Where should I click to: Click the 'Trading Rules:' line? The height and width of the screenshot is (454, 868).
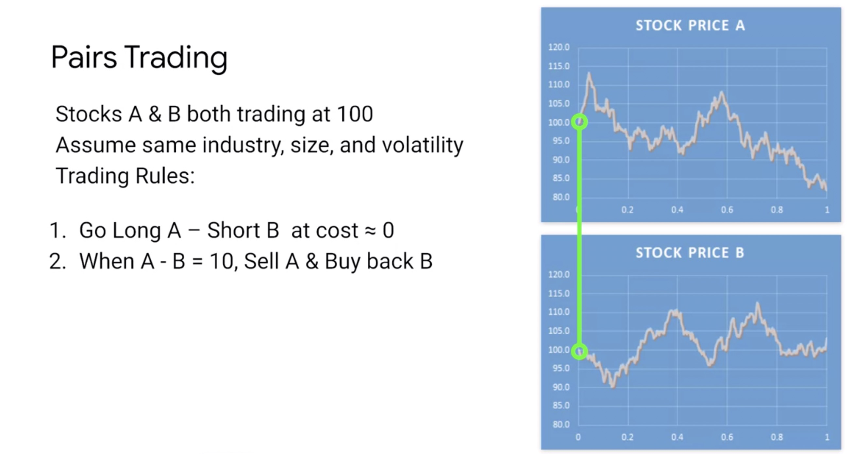[x=125, y=176]
